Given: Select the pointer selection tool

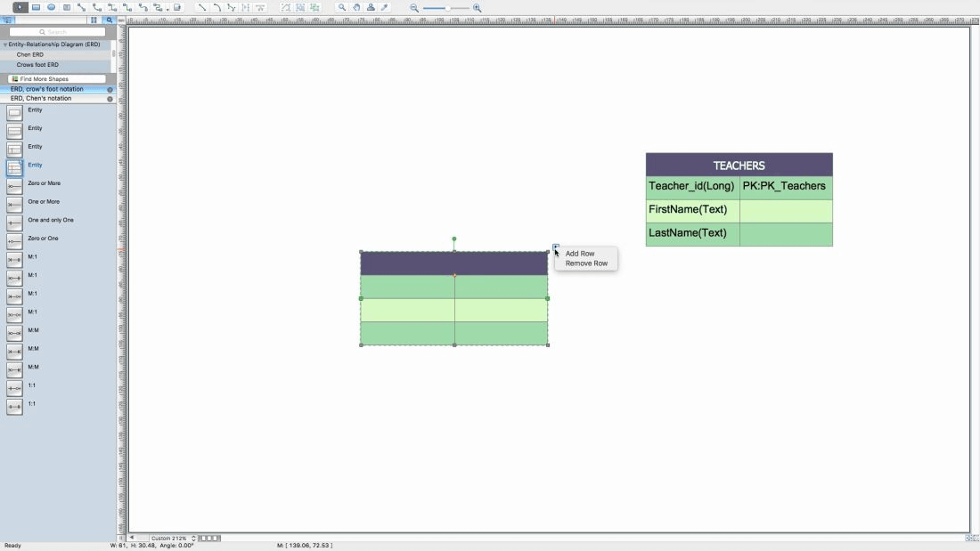Looking at the screenshot, I should [x=20, y=7].
